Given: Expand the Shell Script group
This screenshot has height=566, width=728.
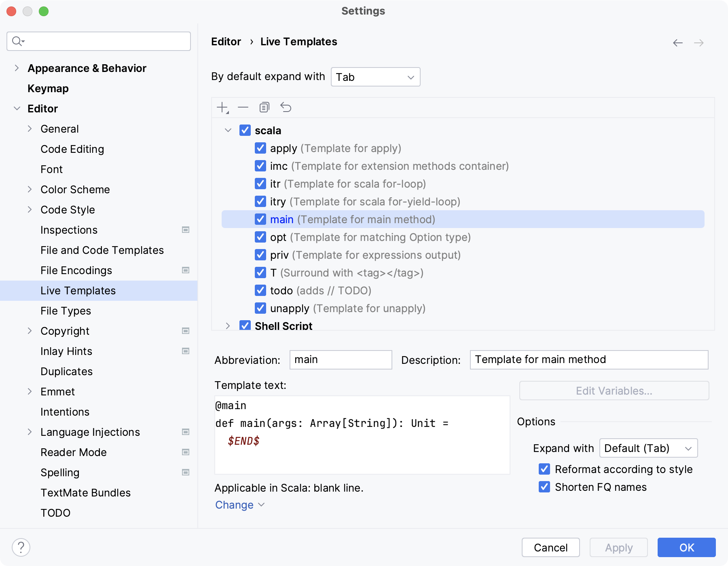Looking at the screenshot, I should 229,326.
